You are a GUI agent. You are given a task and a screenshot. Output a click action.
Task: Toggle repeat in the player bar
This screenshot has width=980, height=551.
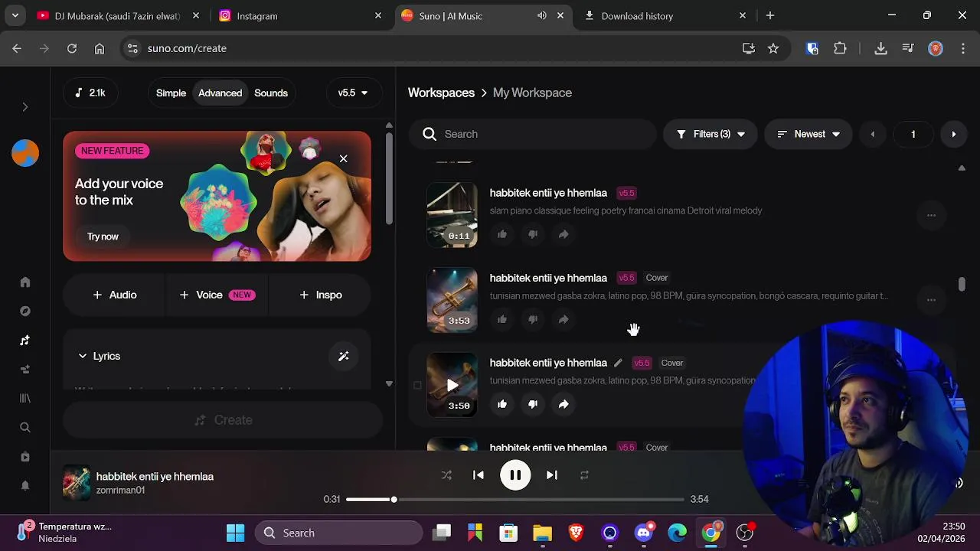584,475
